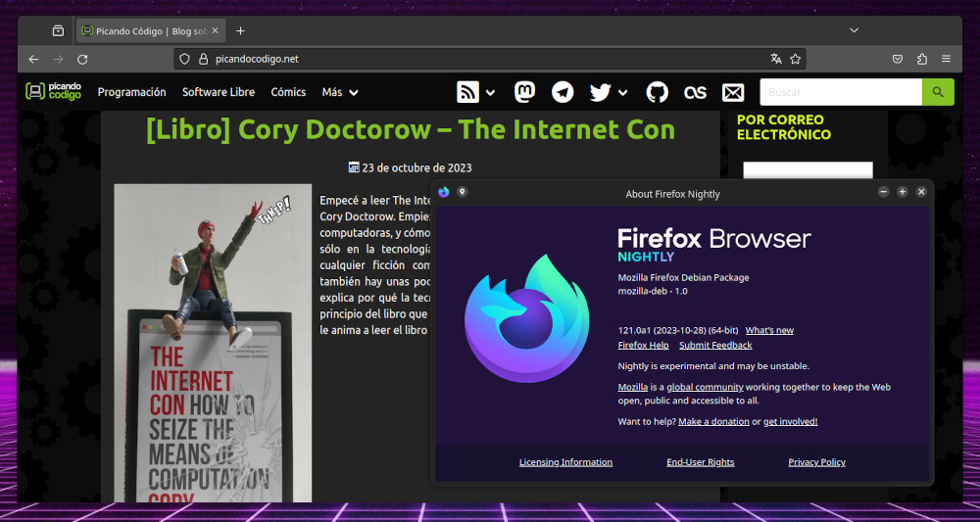
Task: Submit search with green magnifier button
Action: point(938,92)
